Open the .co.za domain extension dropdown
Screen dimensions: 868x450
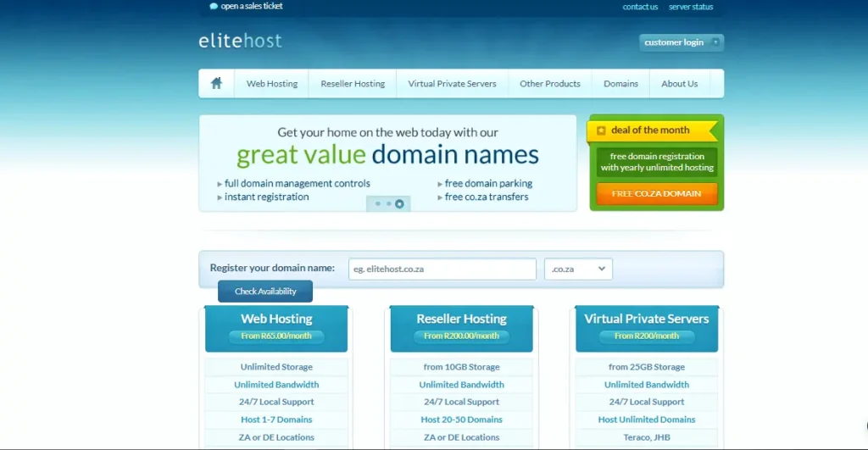coord(578,269)
